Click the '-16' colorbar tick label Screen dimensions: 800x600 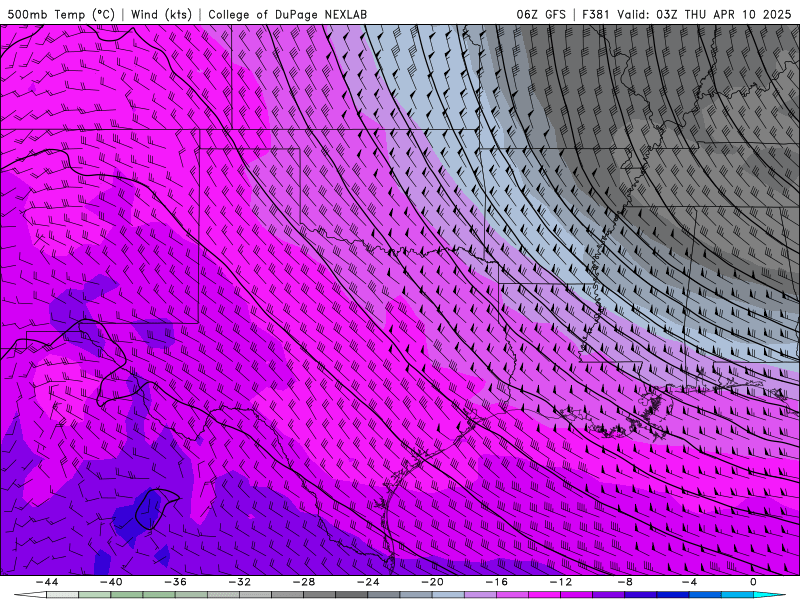click(496, 582)
